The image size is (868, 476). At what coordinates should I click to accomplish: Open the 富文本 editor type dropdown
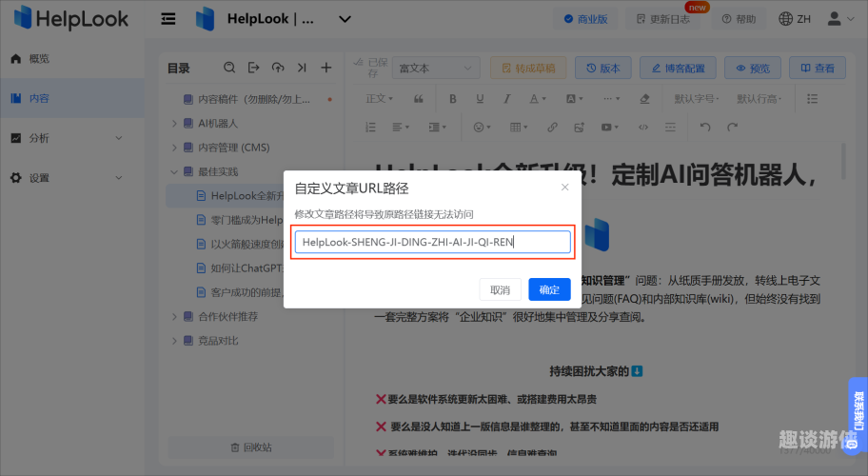436,69
